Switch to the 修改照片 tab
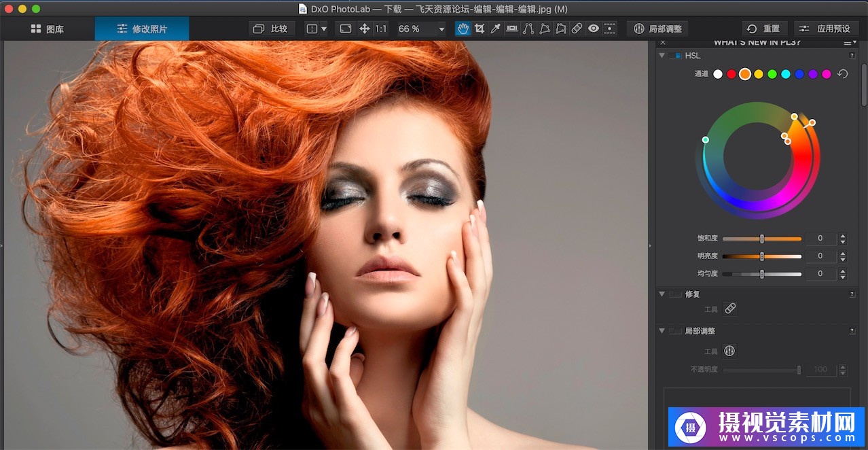This screenshot has height=450, width=868. (142, 29)
